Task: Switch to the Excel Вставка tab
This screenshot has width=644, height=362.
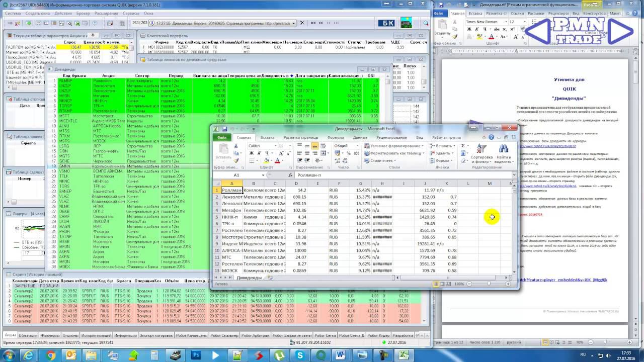Action: click(x=267, y=137)
